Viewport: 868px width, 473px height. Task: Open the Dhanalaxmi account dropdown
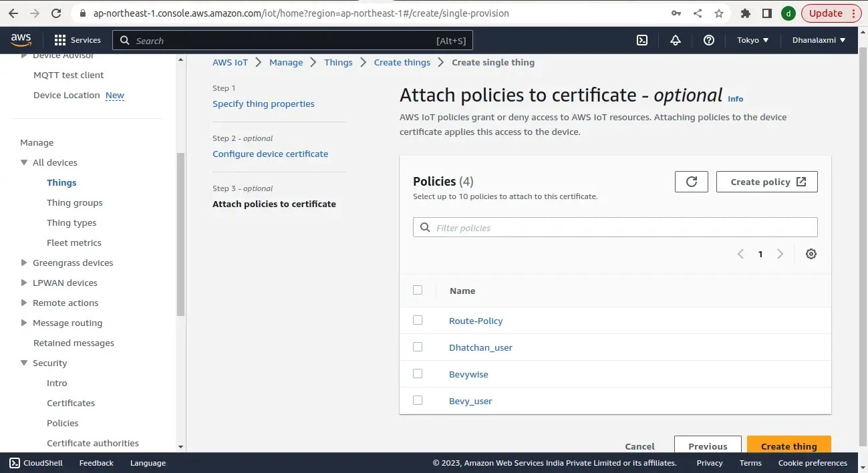pos(819,40)
